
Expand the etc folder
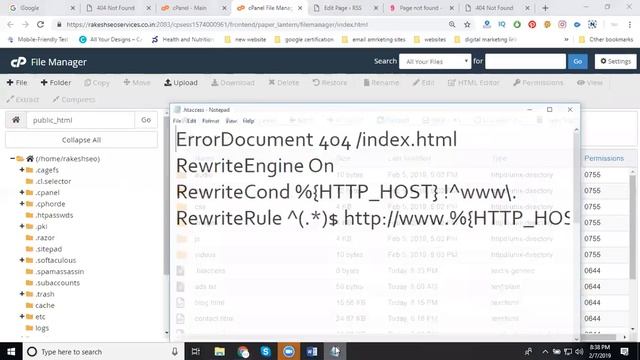[22, 316]
